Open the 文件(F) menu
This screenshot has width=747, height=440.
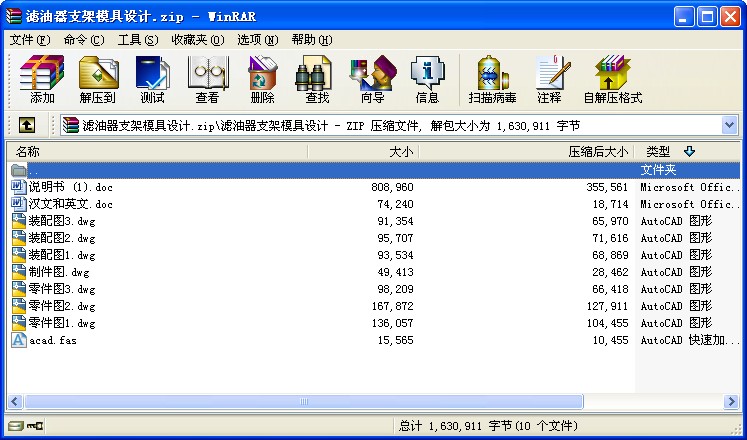pyautogui.click(x=30, y=40)
